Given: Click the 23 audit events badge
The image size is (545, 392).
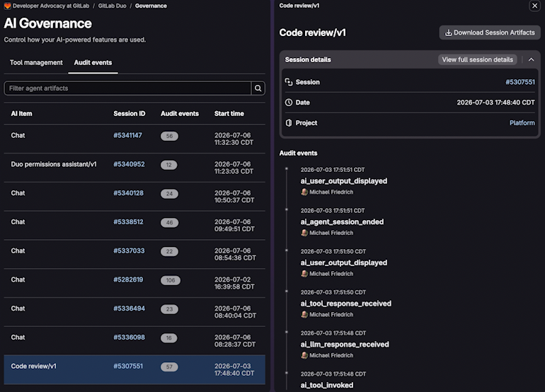Looking at the screenshot, I should [x=169, y=309].
